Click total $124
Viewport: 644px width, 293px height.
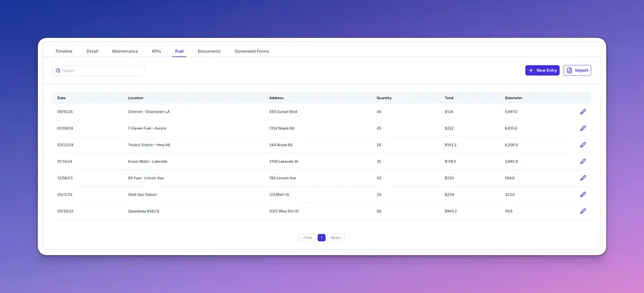[449, 111]
